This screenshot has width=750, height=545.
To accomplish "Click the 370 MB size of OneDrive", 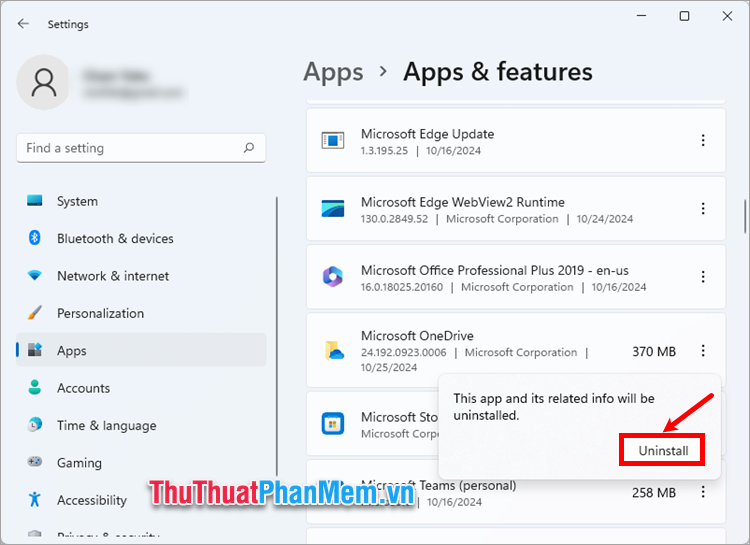I will coord(654,352).
